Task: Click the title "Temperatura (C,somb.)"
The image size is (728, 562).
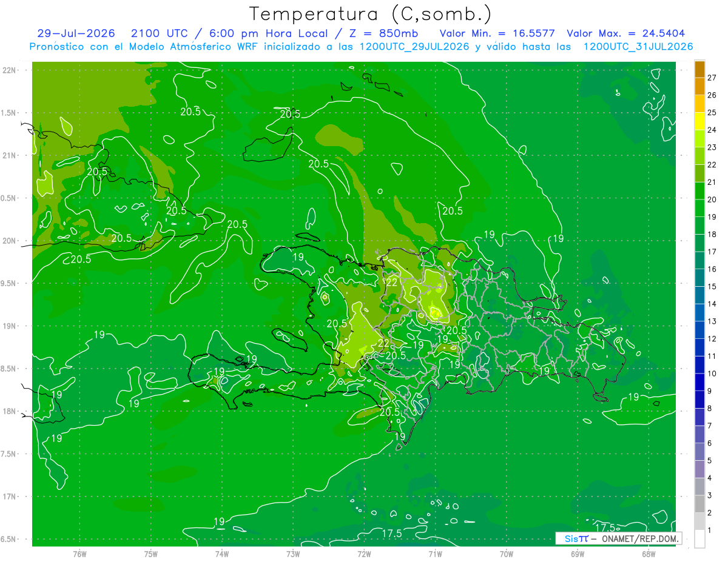Action: [371, 14]
